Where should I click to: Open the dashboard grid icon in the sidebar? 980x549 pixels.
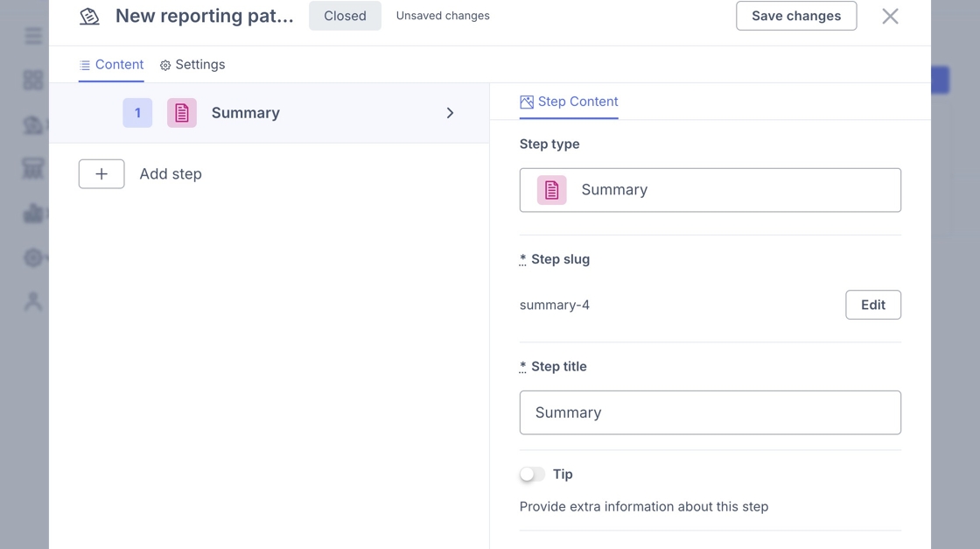click(33, 81)
